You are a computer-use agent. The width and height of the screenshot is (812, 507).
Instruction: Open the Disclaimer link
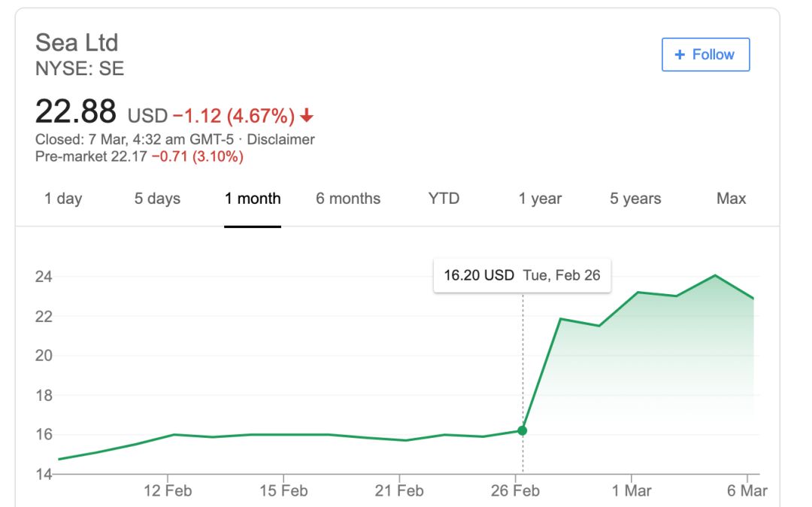280,139
